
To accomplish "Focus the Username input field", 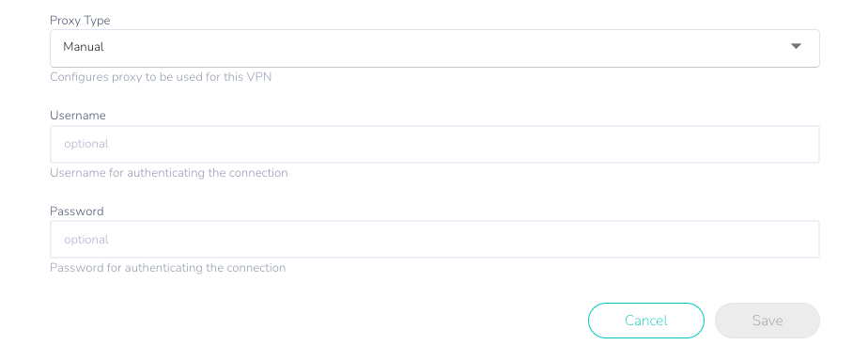I will coord(435,144).
